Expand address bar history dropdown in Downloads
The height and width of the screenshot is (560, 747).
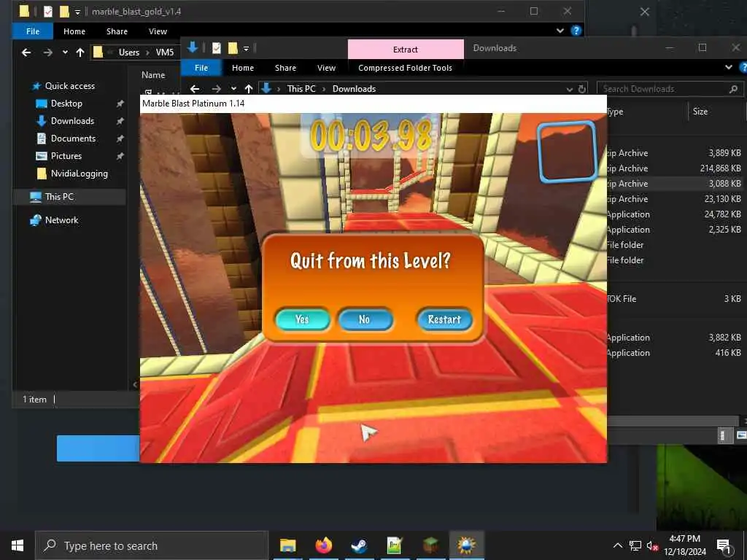click(569, 89)
